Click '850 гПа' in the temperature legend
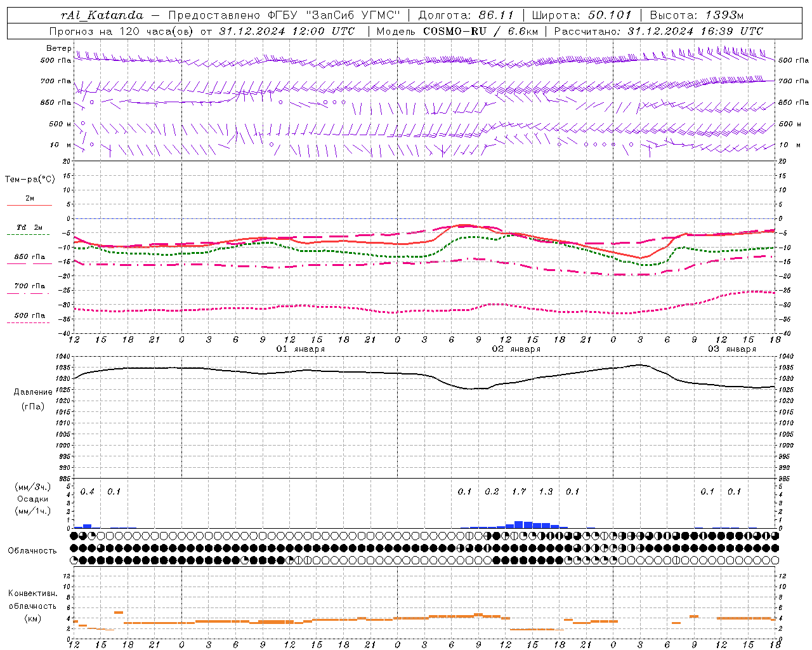Screen dimensions: 812x650 pyautogui.click(x=30, y=257)
